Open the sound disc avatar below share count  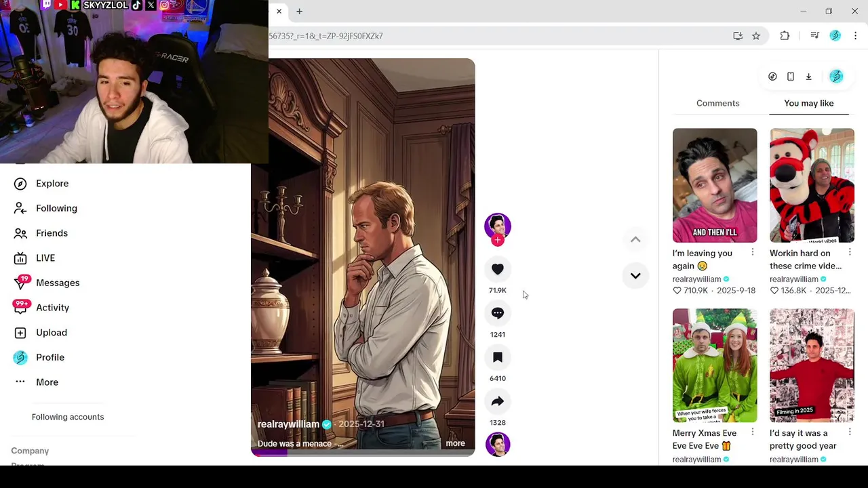[x=498, y=444]
